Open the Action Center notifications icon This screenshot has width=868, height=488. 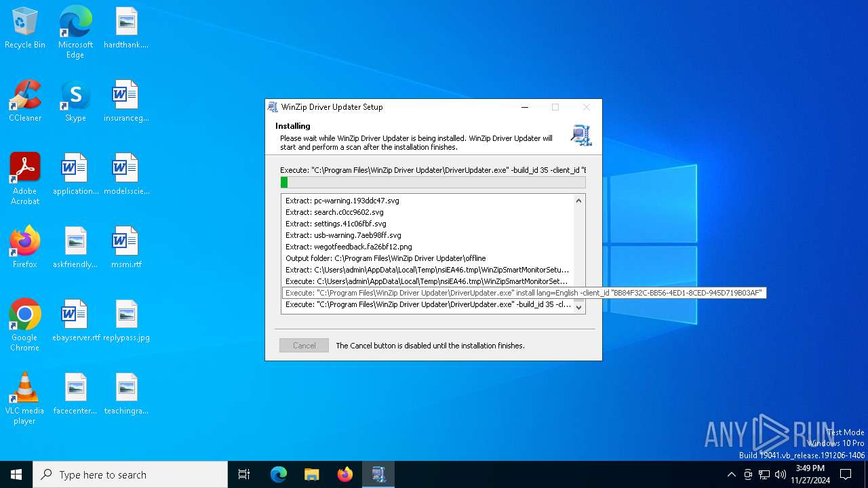[846, 474]
